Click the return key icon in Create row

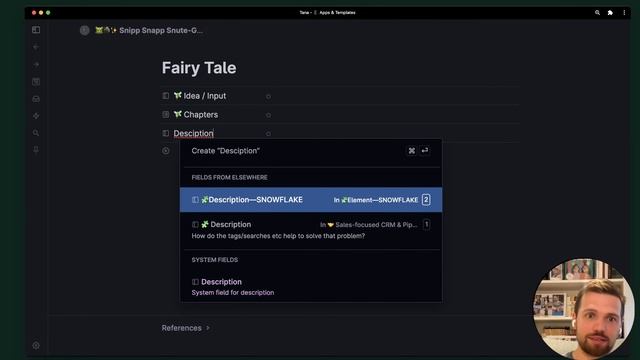[425, 151]
